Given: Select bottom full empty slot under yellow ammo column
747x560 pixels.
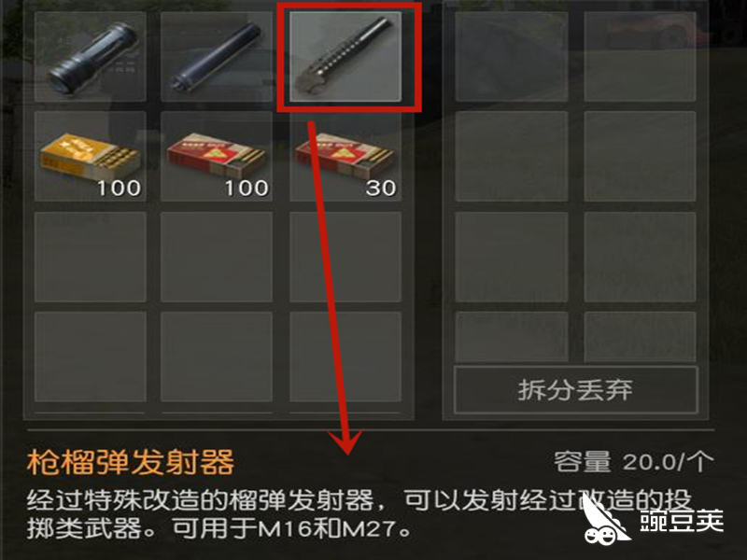Looking at the screenshot, I should pyautogui.click(x=90, y=357).
